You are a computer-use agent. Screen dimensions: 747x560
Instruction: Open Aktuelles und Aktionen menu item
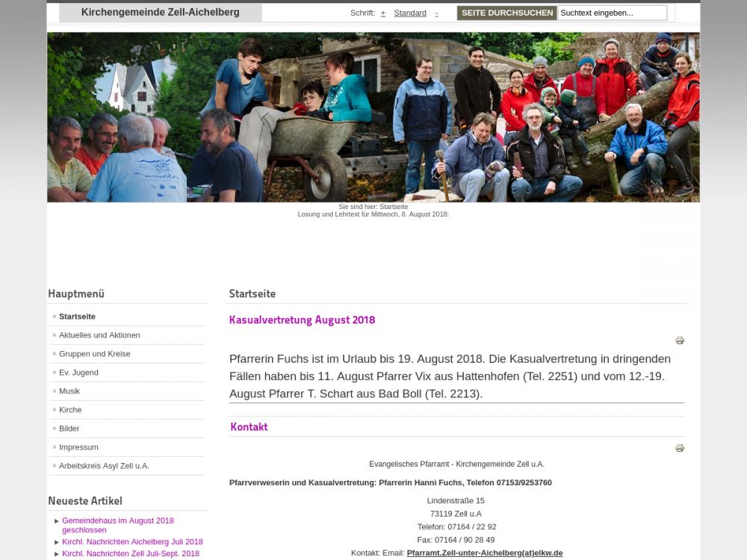pyautogui.click(x=99, y=335)
